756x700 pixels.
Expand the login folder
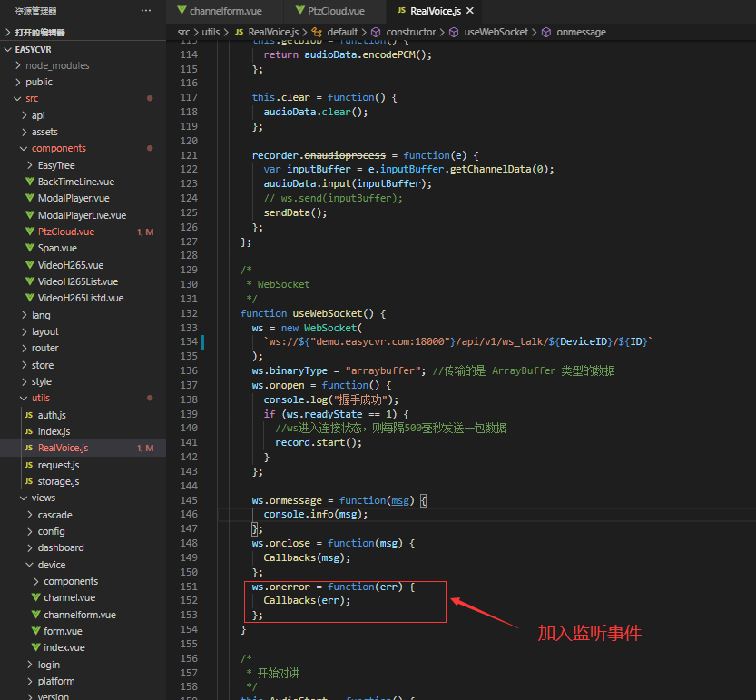30,665
